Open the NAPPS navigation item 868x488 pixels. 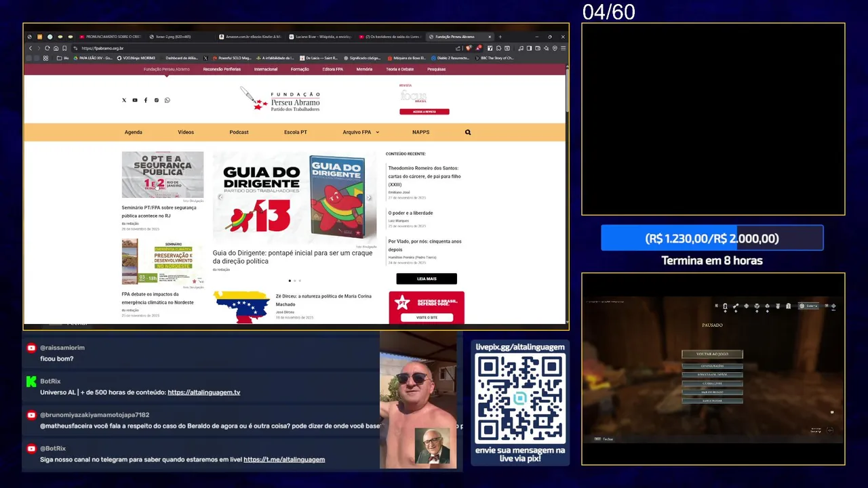(x=420, y=132)
